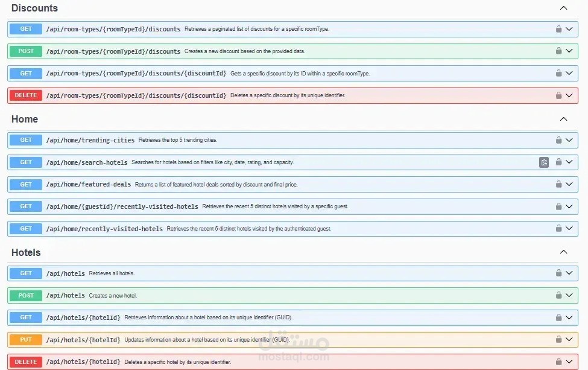Click the copy-to-clipboard icon on search-hotels row
The height and width of the screenshot is (370, 588).
(x=544, y=162)
